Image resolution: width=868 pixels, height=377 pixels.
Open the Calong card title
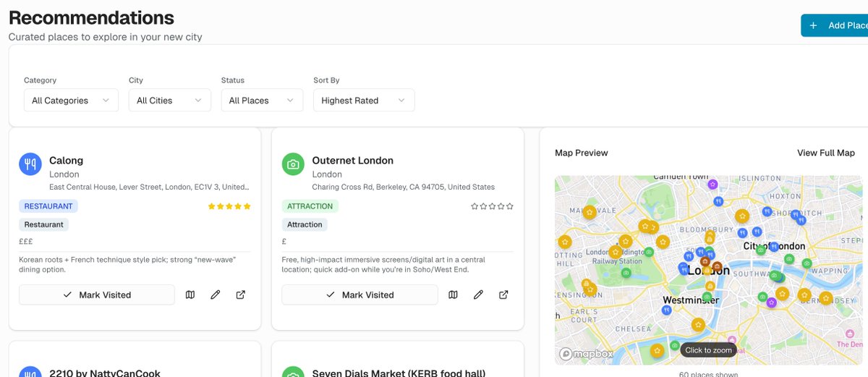click(x=66, y=161)
